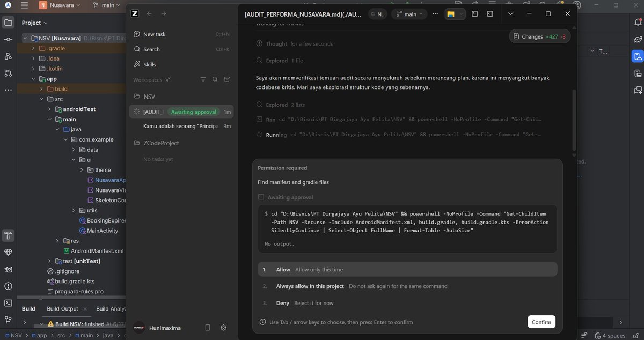Click the Z logo in ZCode window
The width and height of the screenshot is (644, 340).
(135, 14)
